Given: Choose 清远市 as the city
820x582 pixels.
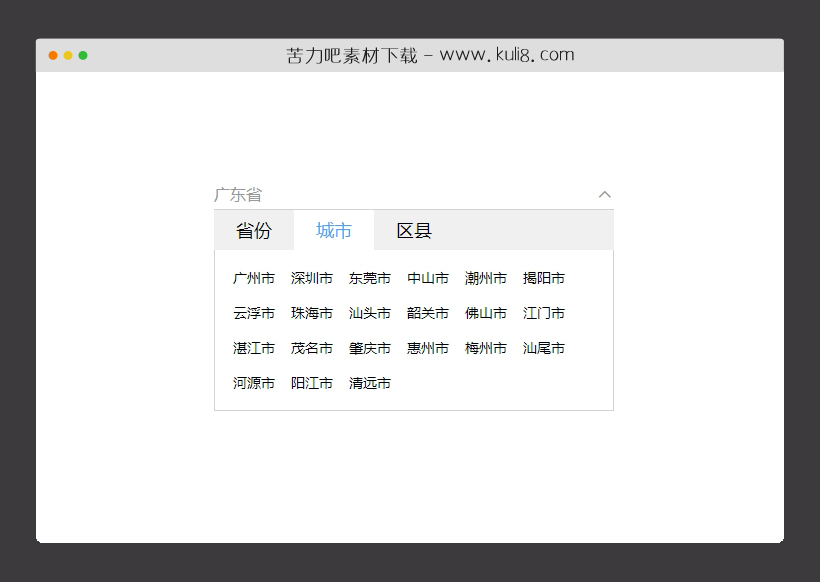Looking at the screenshot, I should 369,383.
